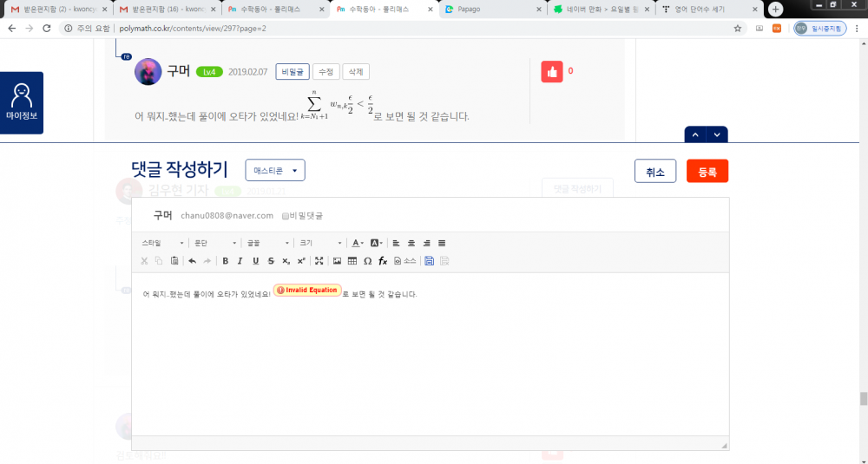Image resolution: width=868 pixels, height=464 pixels.
Task: Click the 구머 author name in the comment header
Action: (x=178, y=71)
